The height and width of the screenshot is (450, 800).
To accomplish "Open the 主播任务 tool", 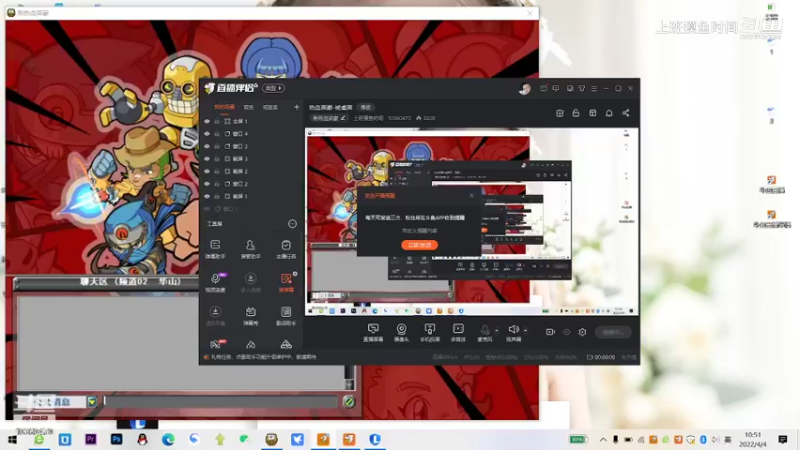I will (286, 249).
